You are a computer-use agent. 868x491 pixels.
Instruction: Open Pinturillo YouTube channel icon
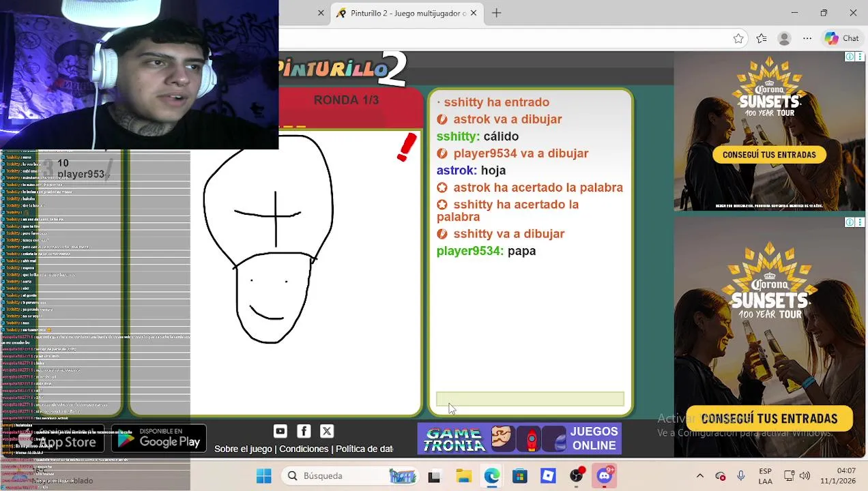(280, 431)
